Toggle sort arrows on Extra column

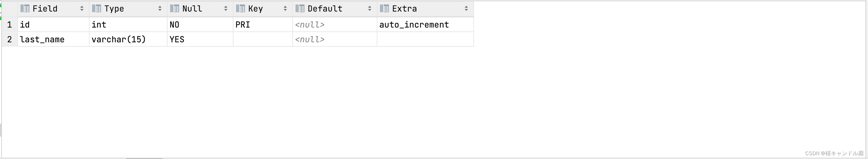point(466,9)
